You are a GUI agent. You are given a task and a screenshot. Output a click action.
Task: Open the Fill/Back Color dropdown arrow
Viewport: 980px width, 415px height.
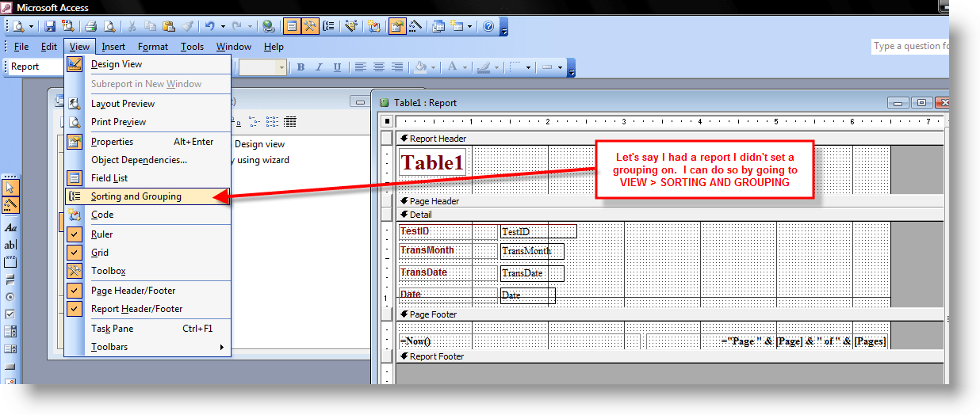click(x=434, y=67)
